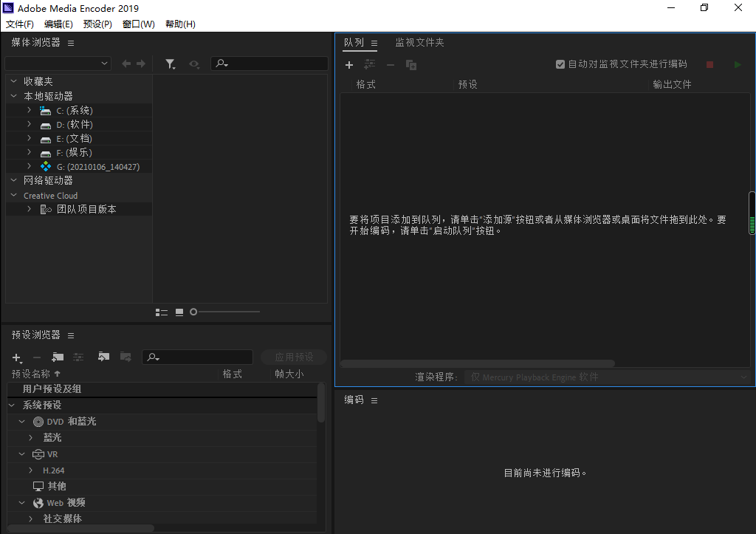This screenshot has height=534, width=756.
Task: Create a new preset group folder icon
Action: click(x=58, y=357)
